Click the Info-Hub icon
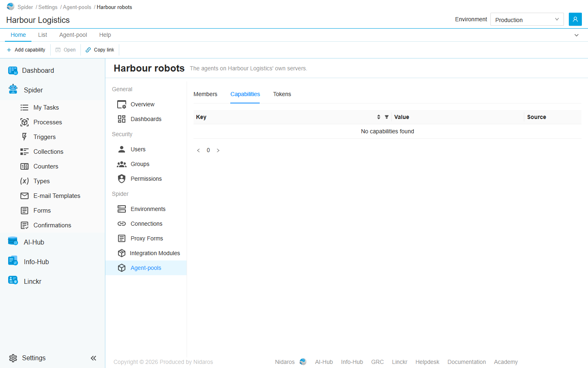This screenshot has height=368, width=588. coord(13,261)
